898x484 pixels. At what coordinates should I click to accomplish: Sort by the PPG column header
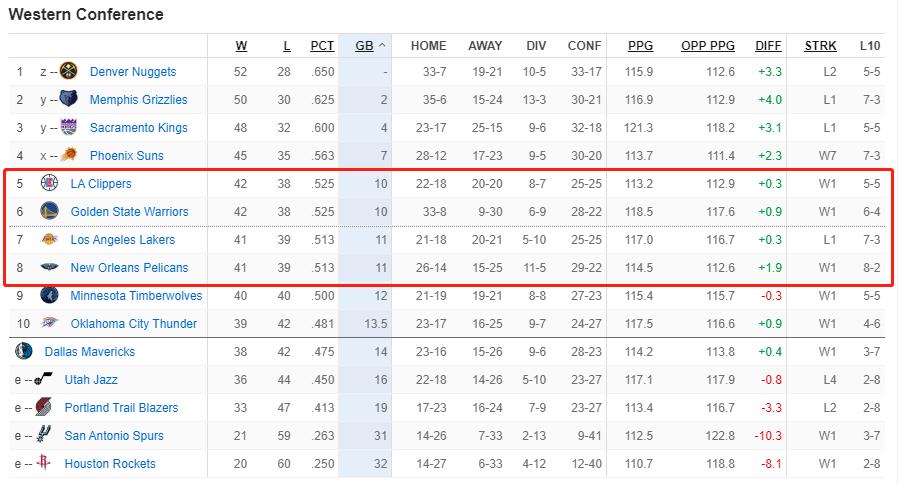640,46
